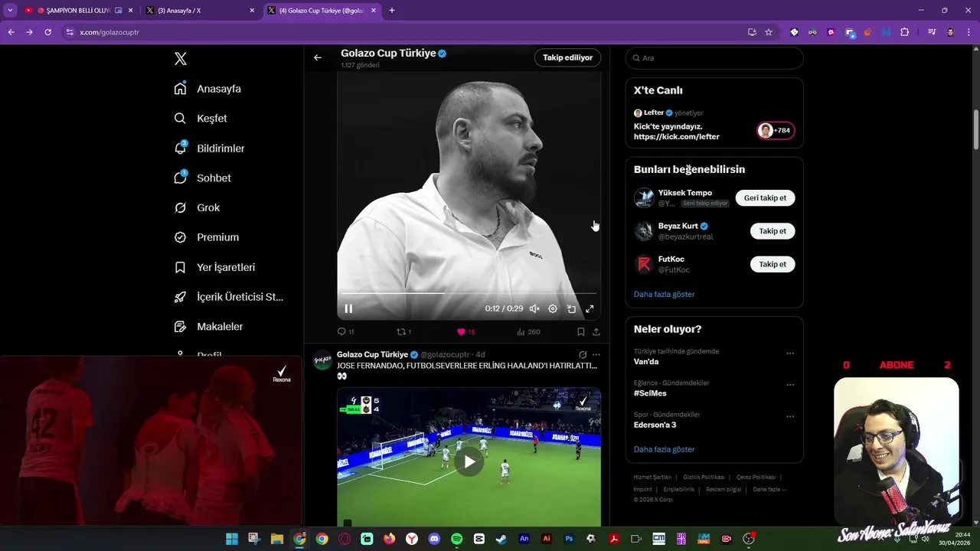Bookmark the first post
The image size is (980, 551).
click(580, 331)
